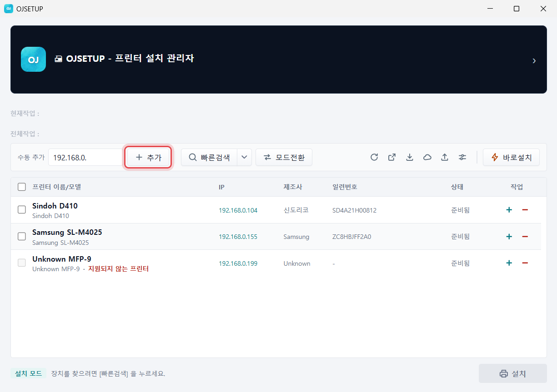
Task: Click minus icon for Samsung SL-M4025 row
Action: point(525,237)
